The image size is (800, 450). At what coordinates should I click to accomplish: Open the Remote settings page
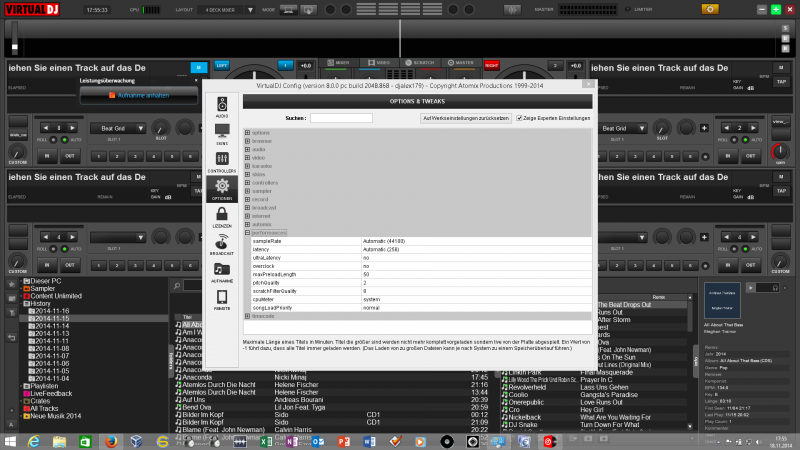(222, 299)
